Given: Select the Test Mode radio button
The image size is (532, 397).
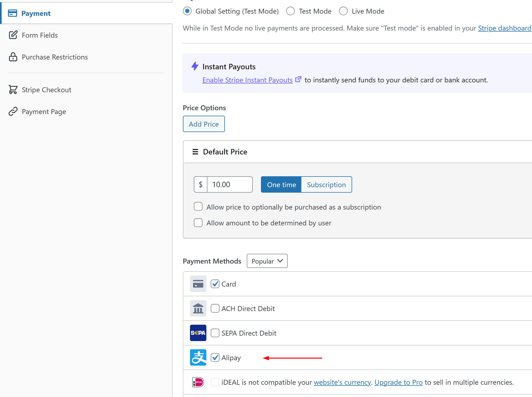Looking at the screenshot, I should click(290, 11).
